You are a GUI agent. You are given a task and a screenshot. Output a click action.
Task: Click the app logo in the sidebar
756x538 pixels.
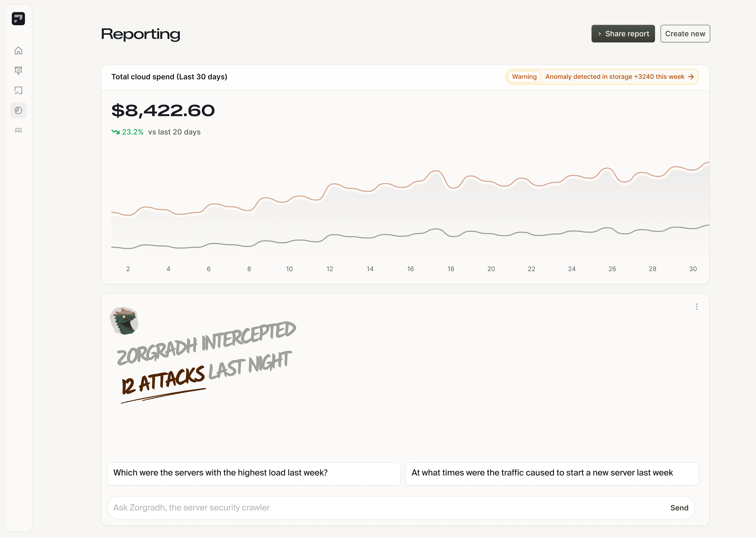(18, 19)
